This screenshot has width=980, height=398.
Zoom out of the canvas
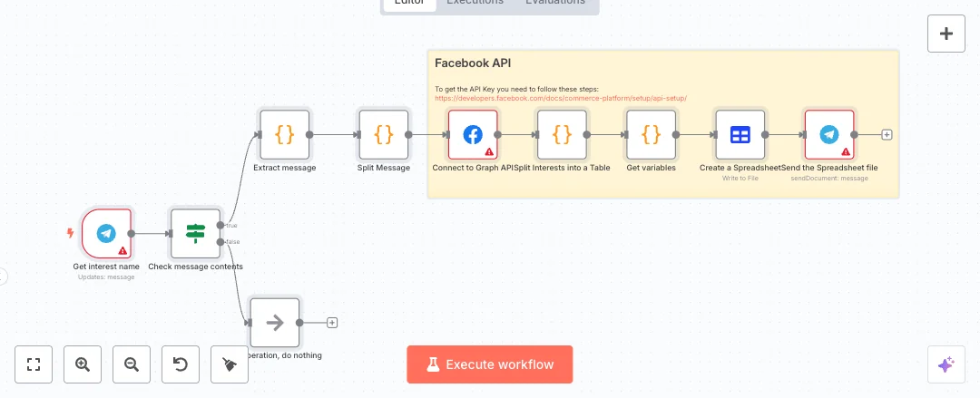132,364
